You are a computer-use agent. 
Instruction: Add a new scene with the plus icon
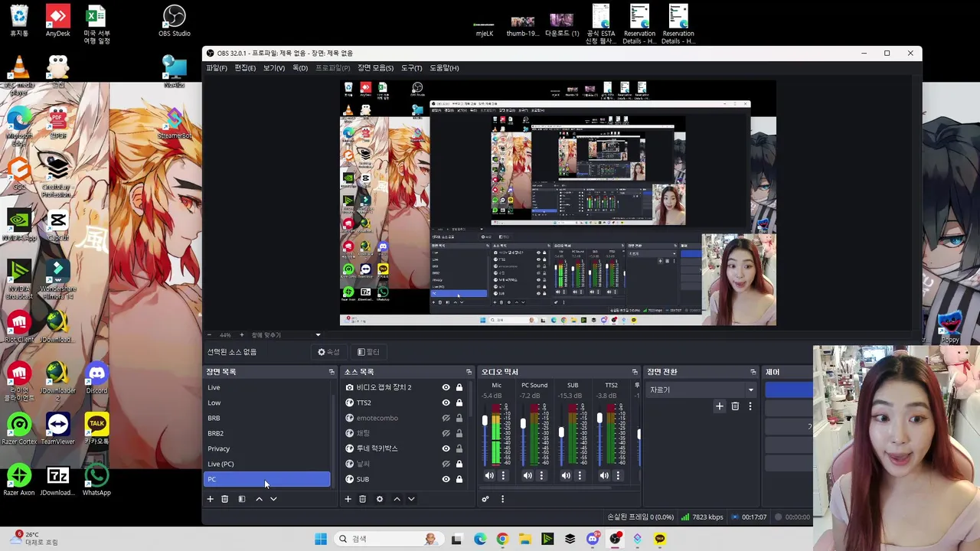coord(210,499)
